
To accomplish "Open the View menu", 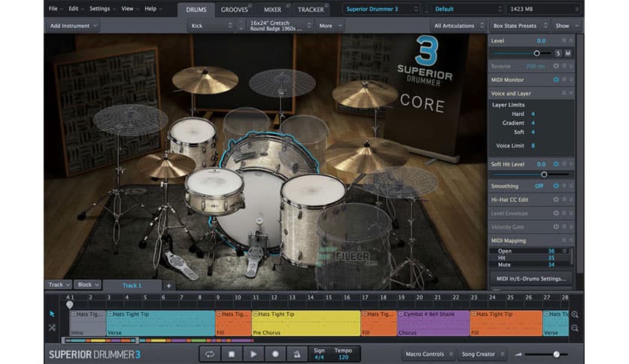I will pyautogui.click(x=130, y=8).
